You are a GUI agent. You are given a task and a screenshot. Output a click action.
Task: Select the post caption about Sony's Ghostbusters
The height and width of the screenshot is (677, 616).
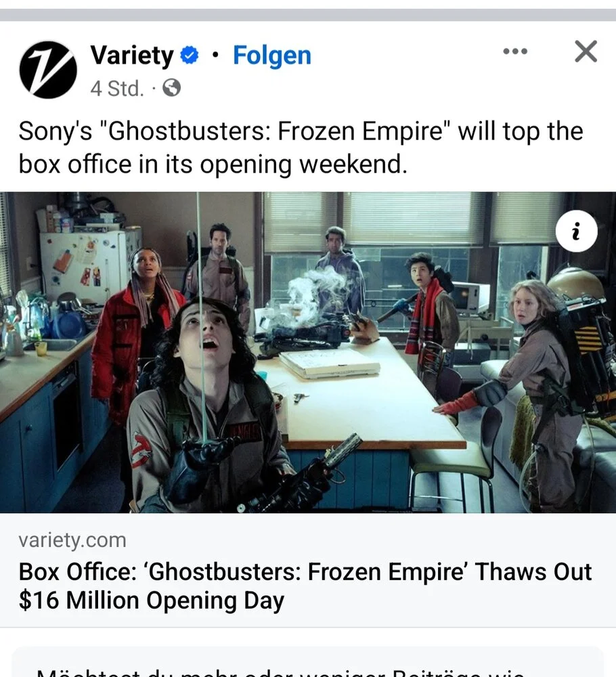tap(301, 148)
